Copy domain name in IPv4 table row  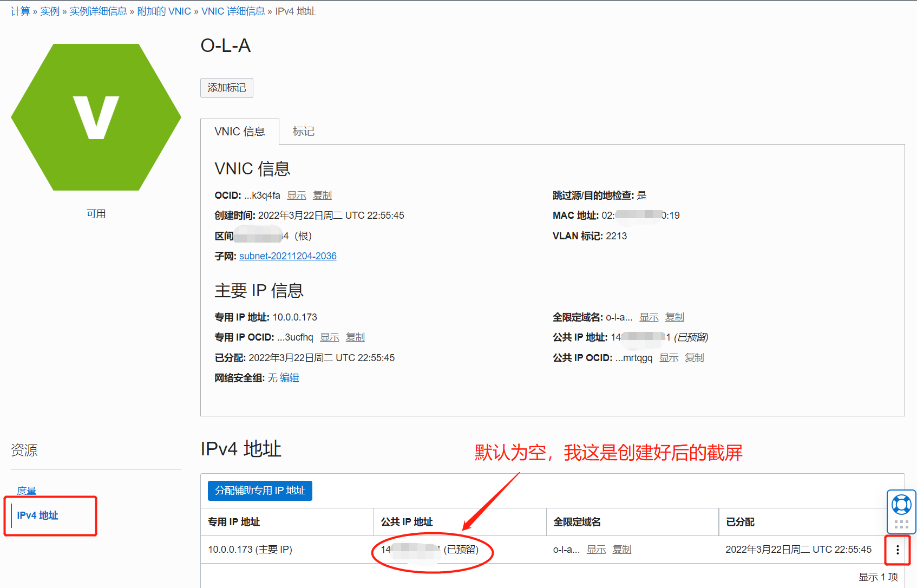coord(622,550)
